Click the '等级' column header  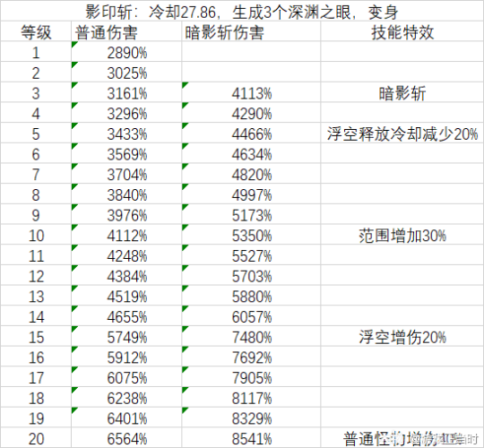point(36,31)
